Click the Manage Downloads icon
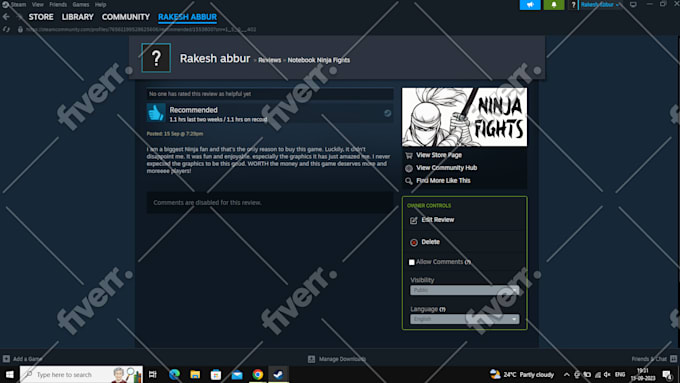 pyautogui.click(x=311, y=359)
